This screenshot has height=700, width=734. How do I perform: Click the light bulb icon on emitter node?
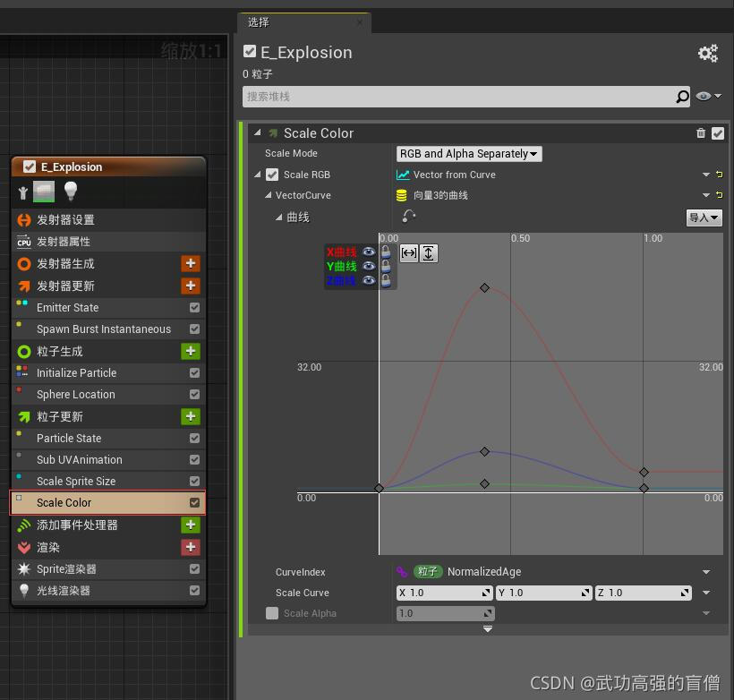click(70, 191)
